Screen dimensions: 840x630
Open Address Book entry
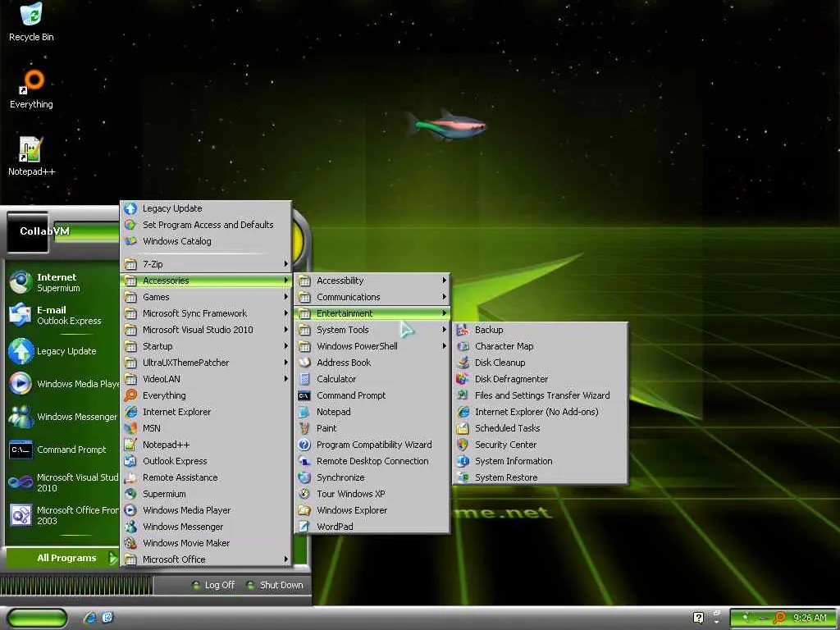point(372,363)
